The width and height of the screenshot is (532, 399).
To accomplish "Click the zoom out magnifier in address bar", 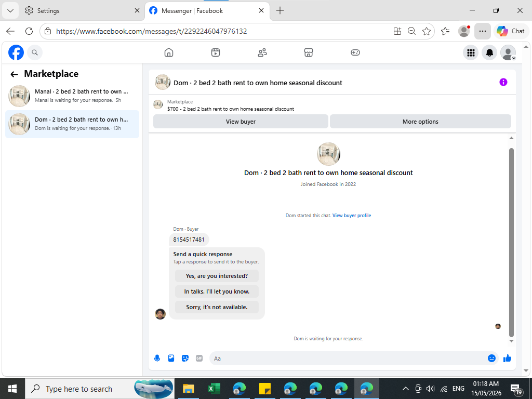I will pyautogui.click(x=411, y=31).
